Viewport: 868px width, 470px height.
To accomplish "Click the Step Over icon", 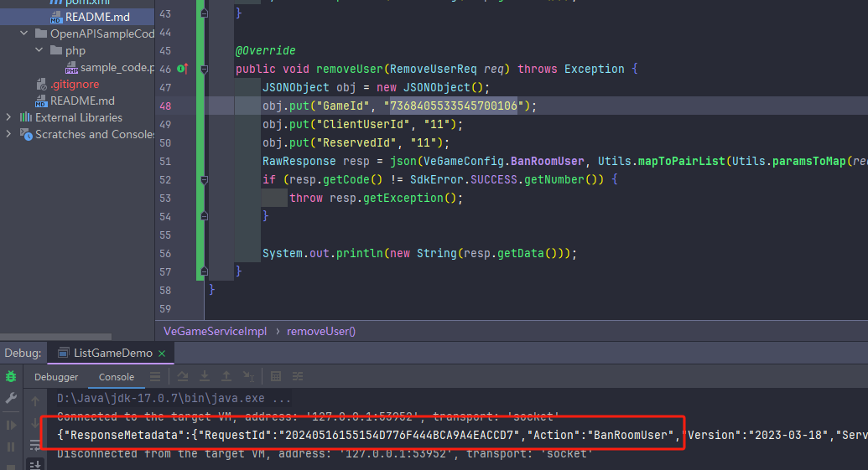I will coord(183,376).
